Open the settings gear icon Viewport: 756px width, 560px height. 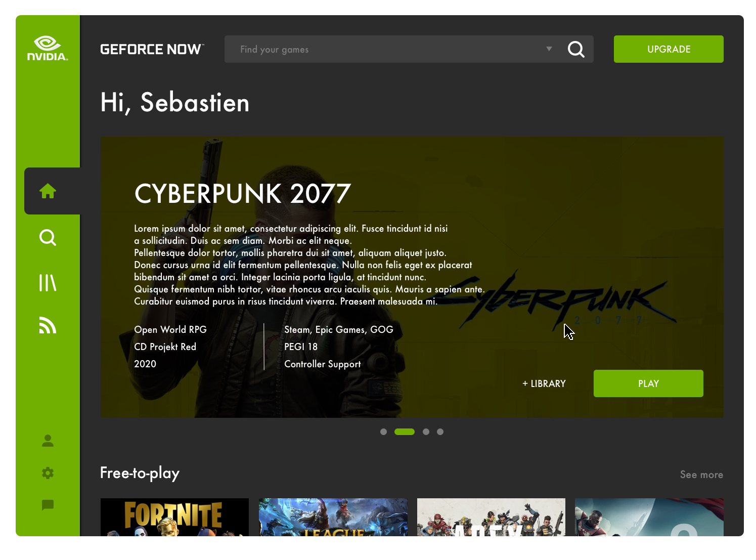coord(48,473)
